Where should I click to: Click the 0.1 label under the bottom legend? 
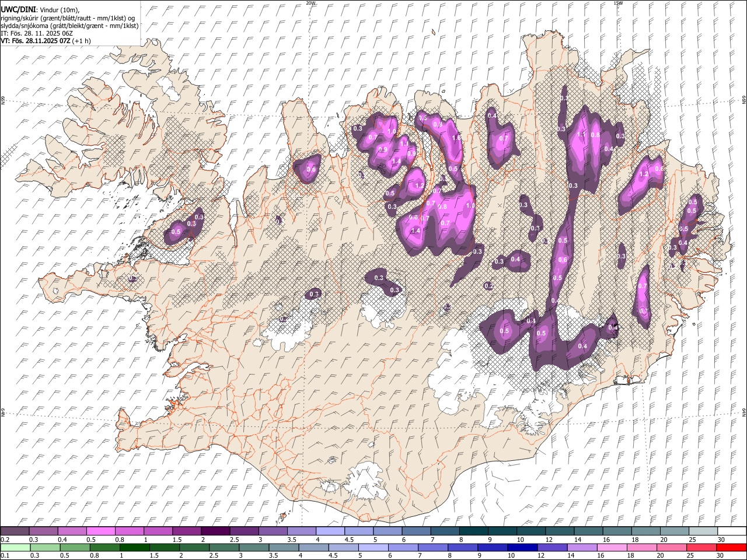point(5,556)
